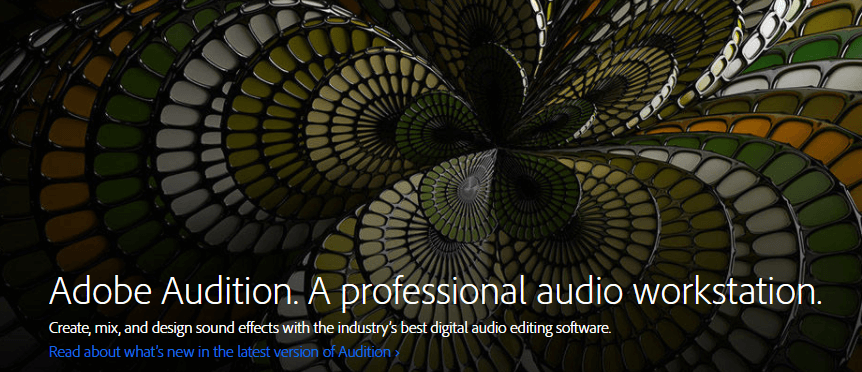Open the 'Read about what's new in Audition' link
The width and height of the screenshot is (862, 372).
(224, 352)
